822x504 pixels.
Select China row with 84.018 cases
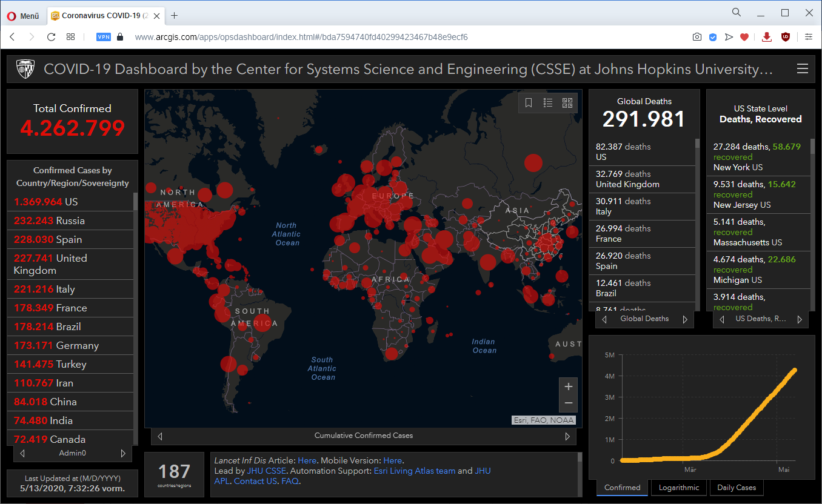(70, 402)
